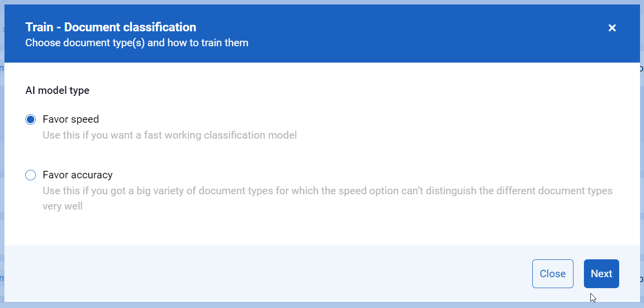The image size is (644, 308).
Task: Dismiss dialog with the X icon
Action: coord(612,28)
